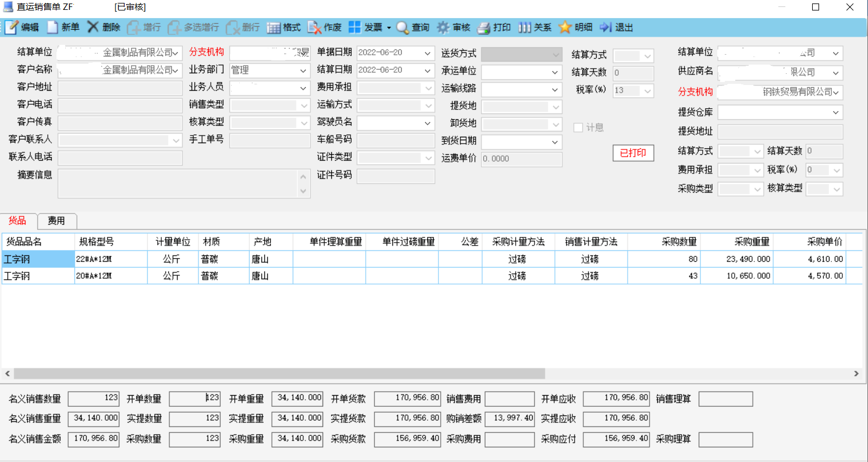Click the 作废 void document icon
Viewport: 868px width, 462px height.
314,27
